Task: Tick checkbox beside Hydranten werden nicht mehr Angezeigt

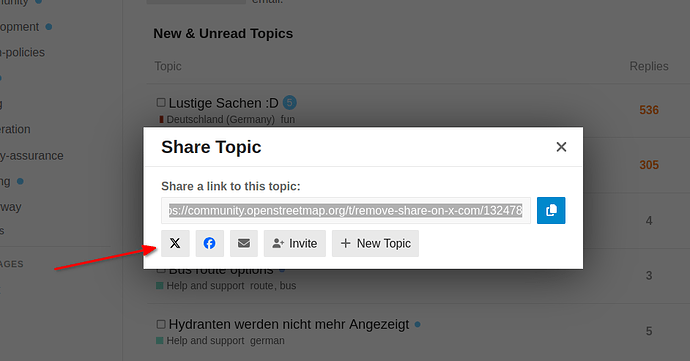Action: [x=161, y=324]
